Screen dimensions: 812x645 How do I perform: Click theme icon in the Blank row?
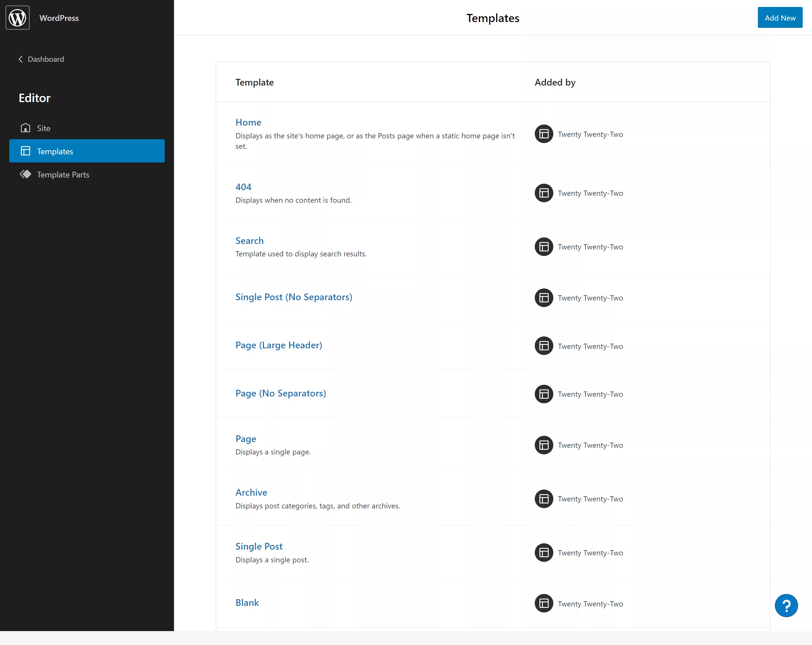coord(544,604)
